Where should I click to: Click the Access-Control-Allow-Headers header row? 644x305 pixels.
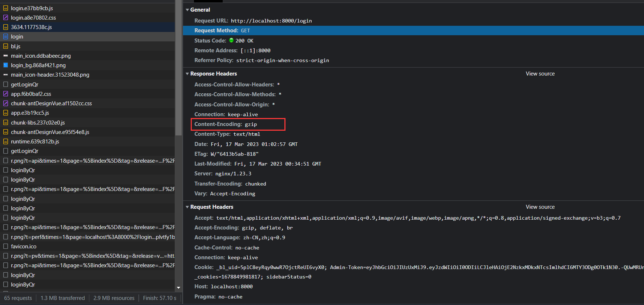coord(237,85)
